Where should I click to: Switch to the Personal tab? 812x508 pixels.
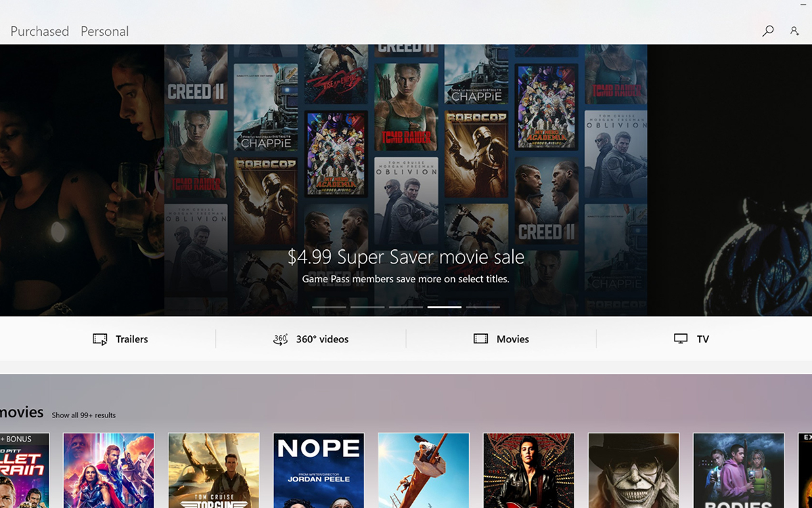104,31
